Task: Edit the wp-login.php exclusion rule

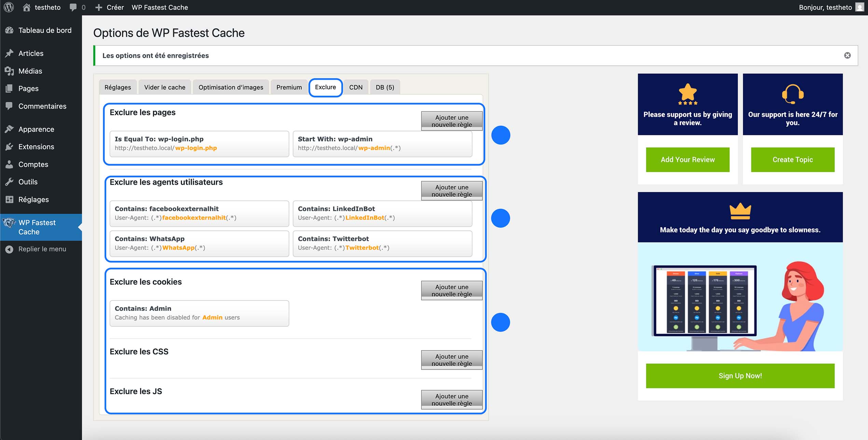Action: click(199, 144)
